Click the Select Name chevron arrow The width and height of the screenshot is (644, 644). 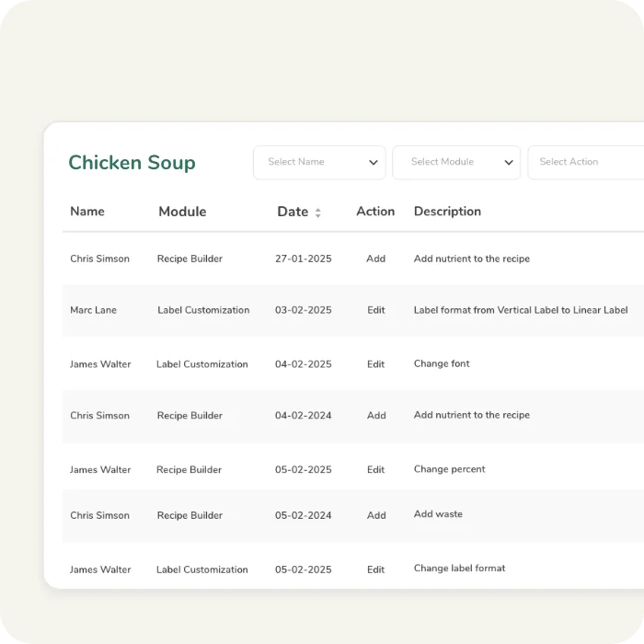374,163
